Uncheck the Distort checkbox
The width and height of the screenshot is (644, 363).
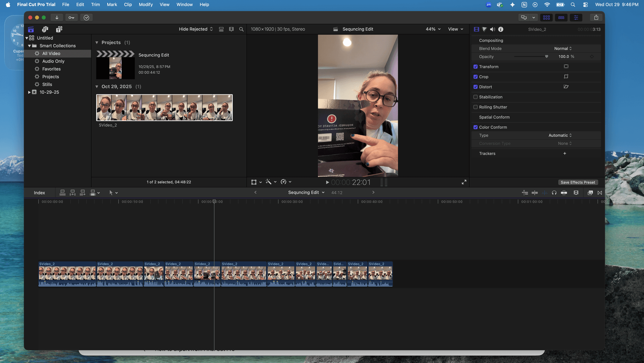(475, 87)
